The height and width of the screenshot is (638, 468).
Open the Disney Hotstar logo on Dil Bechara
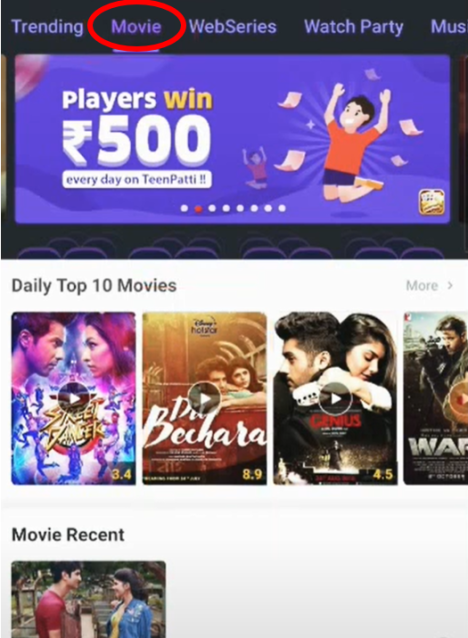(204, 326)
